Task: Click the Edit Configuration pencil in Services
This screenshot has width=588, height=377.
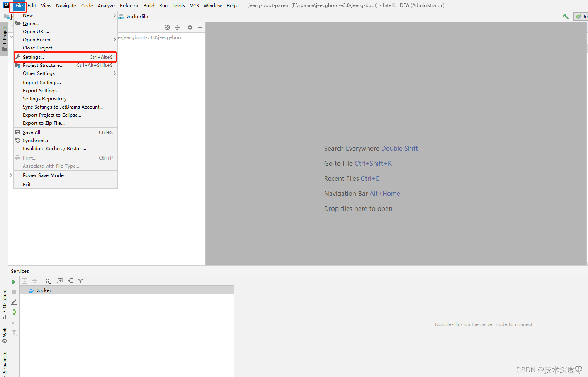Action: click(14, 302)
